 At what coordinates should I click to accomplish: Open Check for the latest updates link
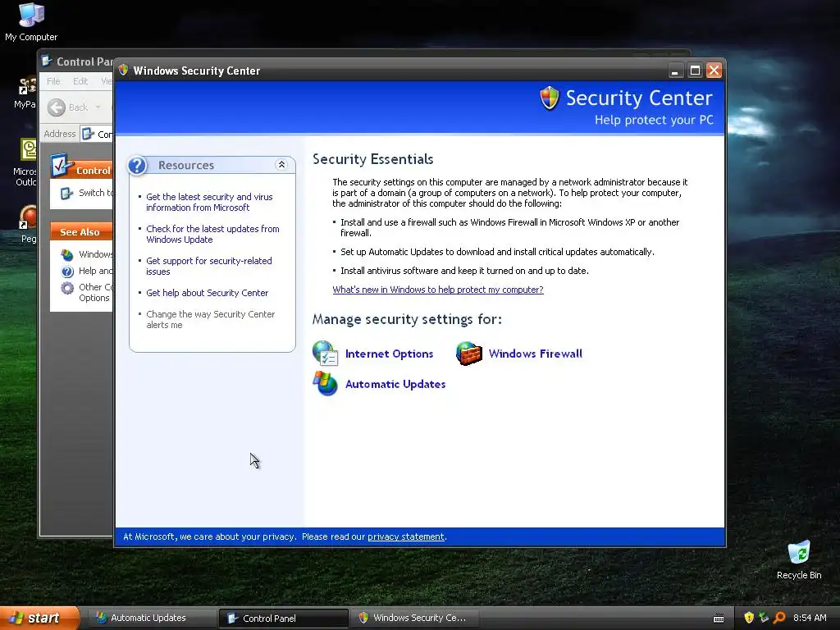point(212,234)
